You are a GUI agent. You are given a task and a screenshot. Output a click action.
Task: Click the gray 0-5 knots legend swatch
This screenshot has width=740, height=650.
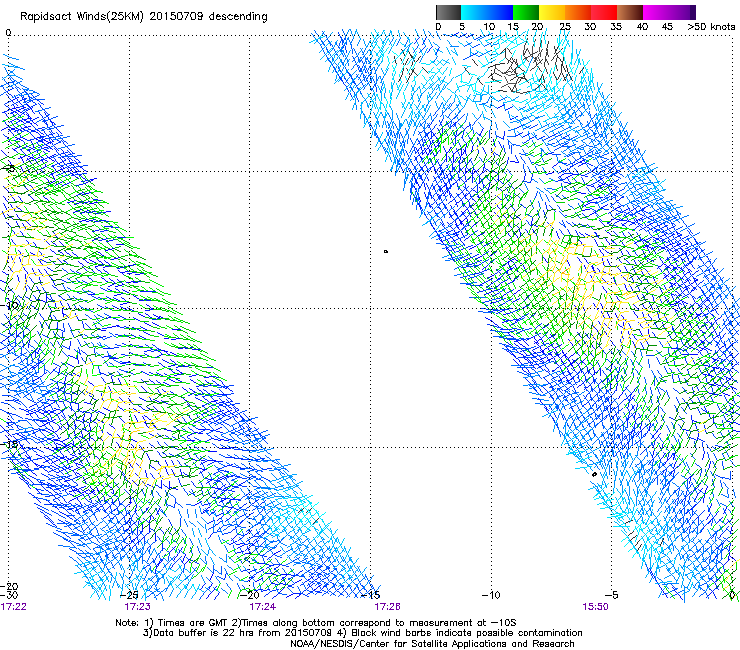point(448,12)
